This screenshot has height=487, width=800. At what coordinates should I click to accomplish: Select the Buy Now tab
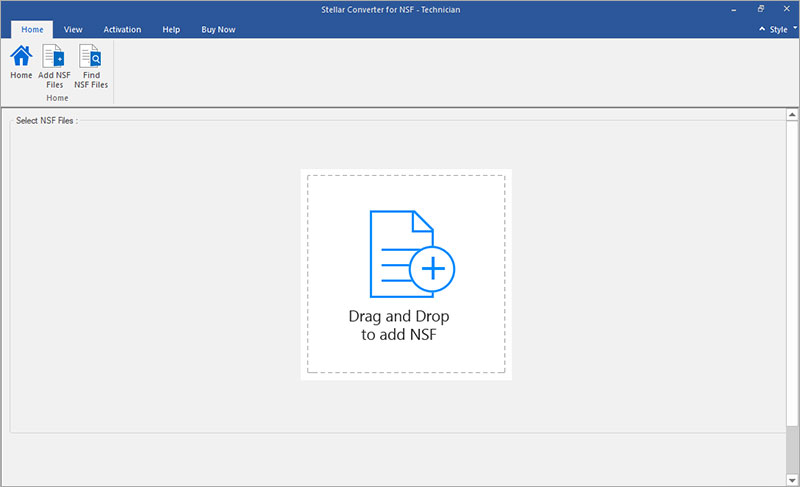(x=218, y=30)
